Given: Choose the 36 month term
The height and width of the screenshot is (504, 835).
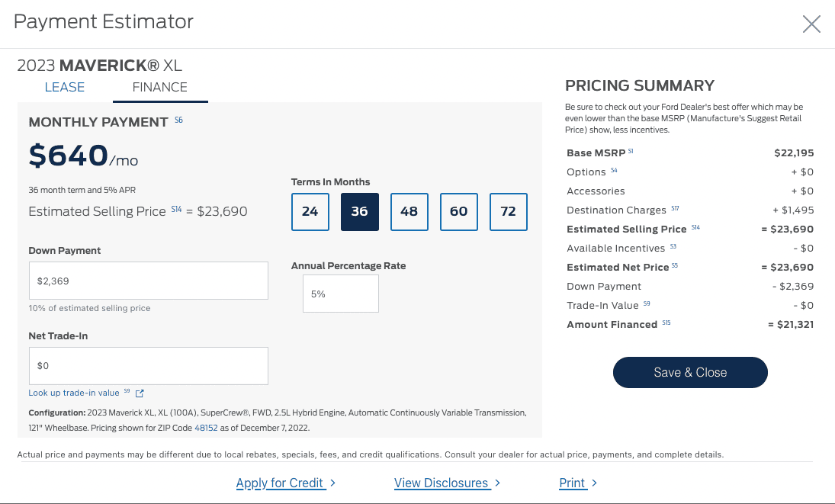Looking at the screenshot, I should (x=359, y=212).
